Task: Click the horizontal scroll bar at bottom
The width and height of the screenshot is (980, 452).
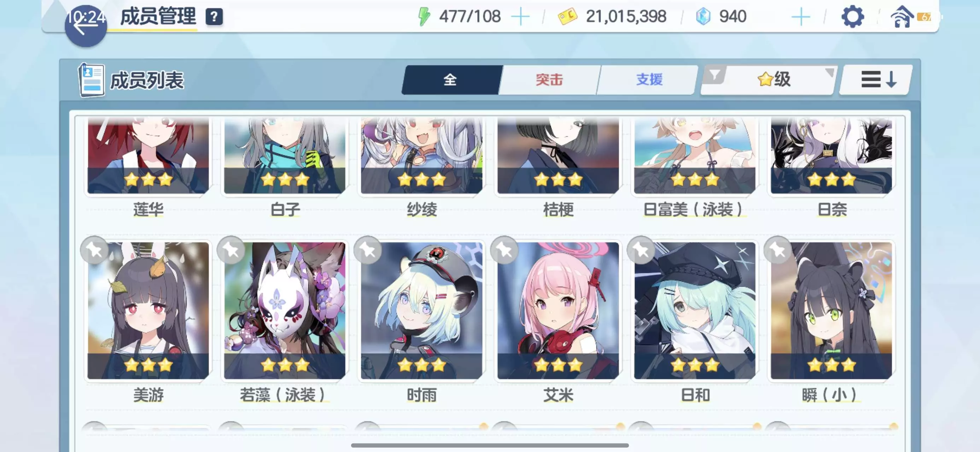Action: tap(490, 445)
